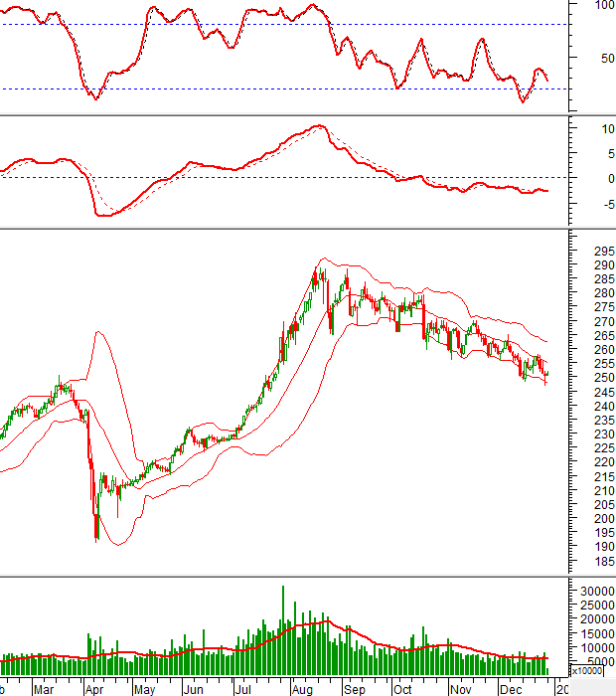
Task: Click the -5 label on MACD axis
Action: (x=600, y=203)
